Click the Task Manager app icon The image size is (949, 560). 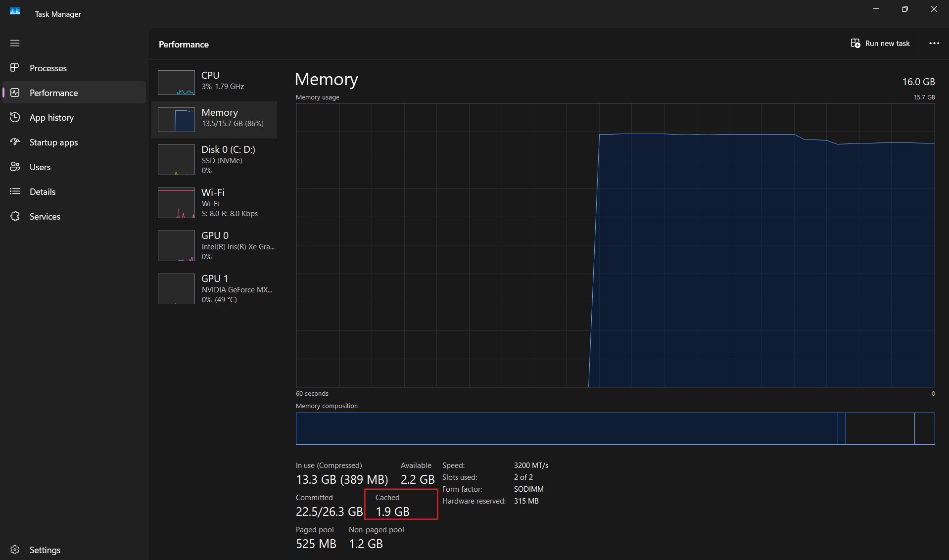[x=15, y=11]
